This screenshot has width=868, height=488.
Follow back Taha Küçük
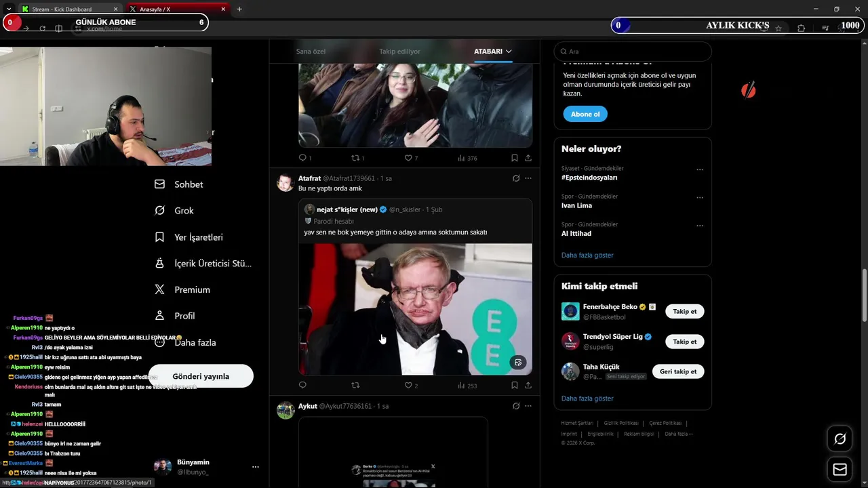pyautogui.click(x=678, y=371)
